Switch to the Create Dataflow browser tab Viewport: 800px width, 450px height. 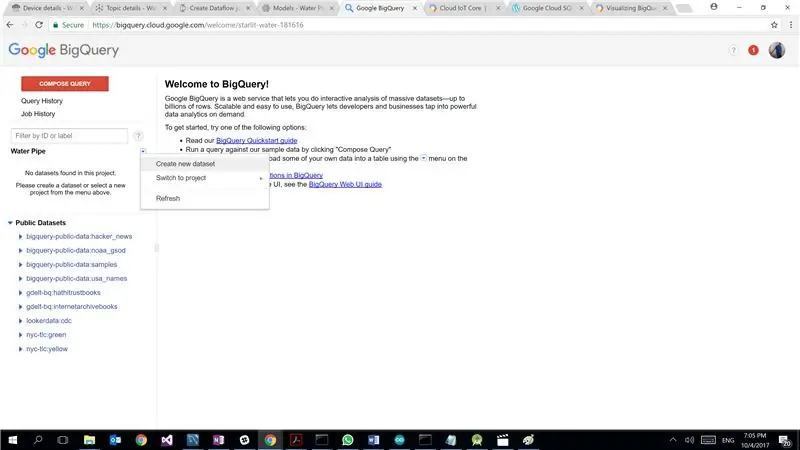[x=214, y=8]
